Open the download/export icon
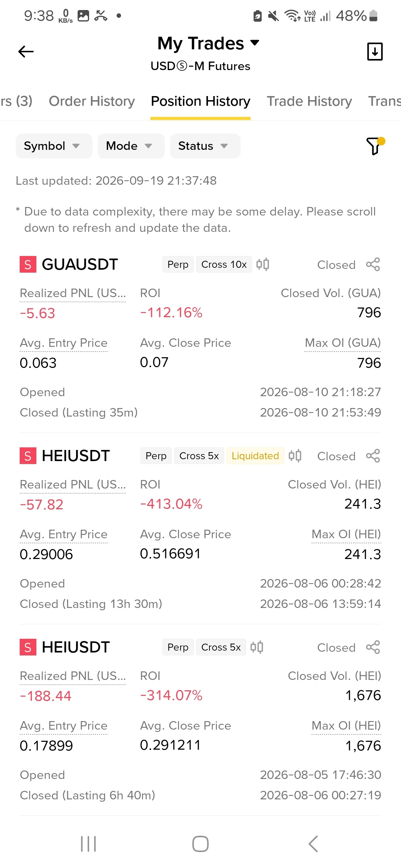 coord(375,52)
